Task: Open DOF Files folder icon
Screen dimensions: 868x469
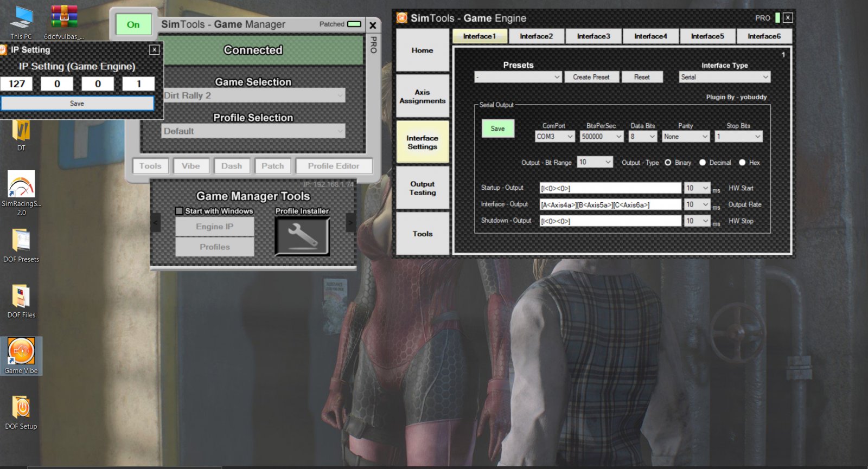Action: click(x=21, y=301)
